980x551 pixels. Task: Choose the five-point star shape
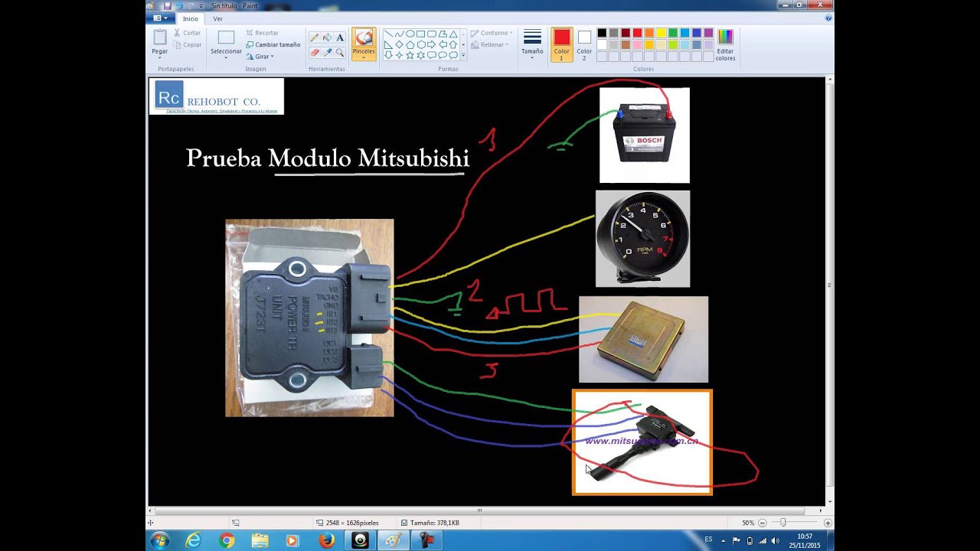(x=410, y=56)
